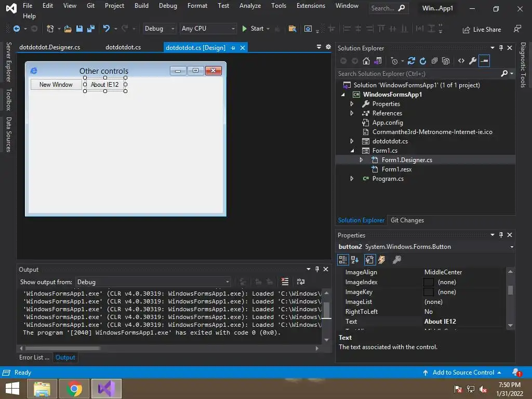The width and height of the screenshot is (532, 399).
Task: Refresh the Solution Explorer
Action: pos(423,61)
